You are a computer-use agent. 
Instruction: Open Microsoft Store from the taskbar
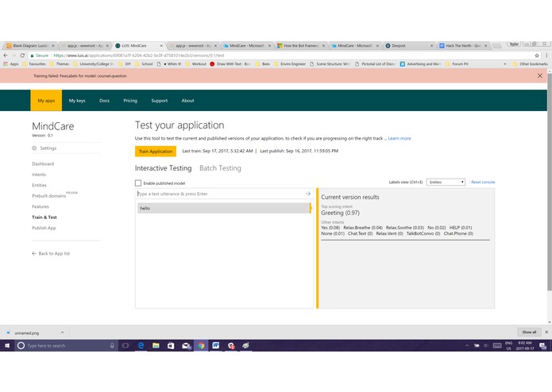pos(171,346)
